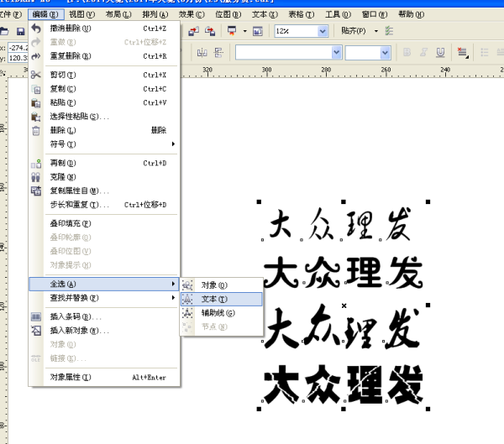Image resolution: width=504 pixels, height=444 pixels.
Task: Open the 工具 menu
Action: click(x=339, y=14)
